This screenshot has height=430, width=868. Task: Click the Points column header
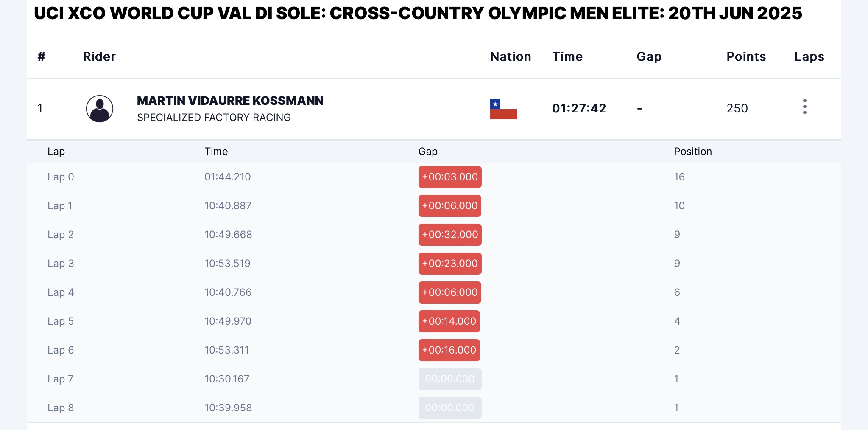pos(746,56)
